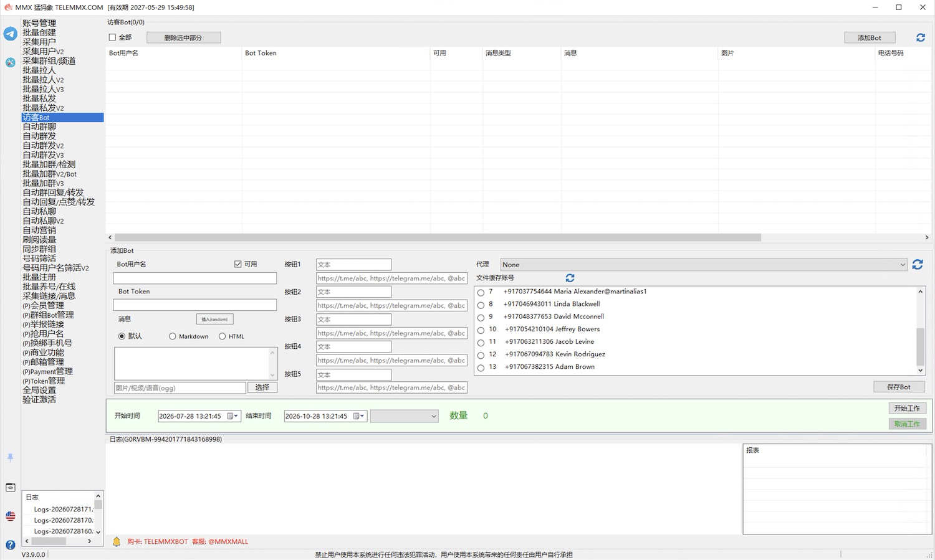The image size is (935, 560).
Task: Click the 取消工作 button
Action: pyautogui.click(x=907, y=424)
